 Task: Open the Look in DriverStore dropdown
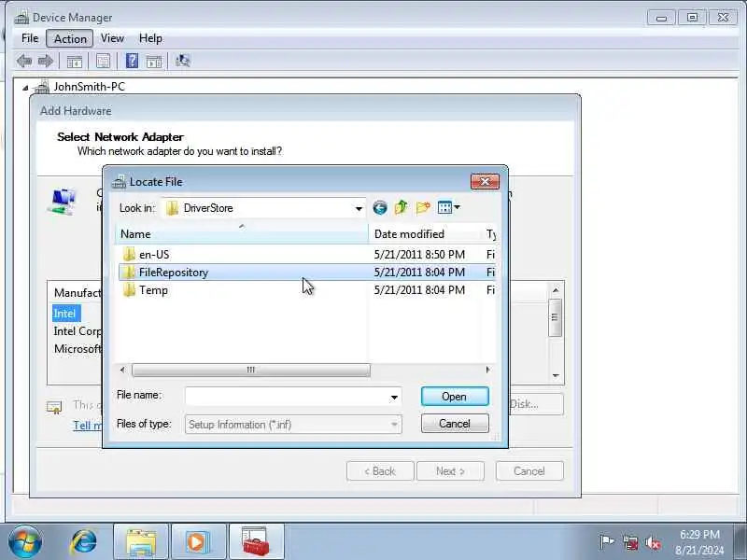[359, 208]
